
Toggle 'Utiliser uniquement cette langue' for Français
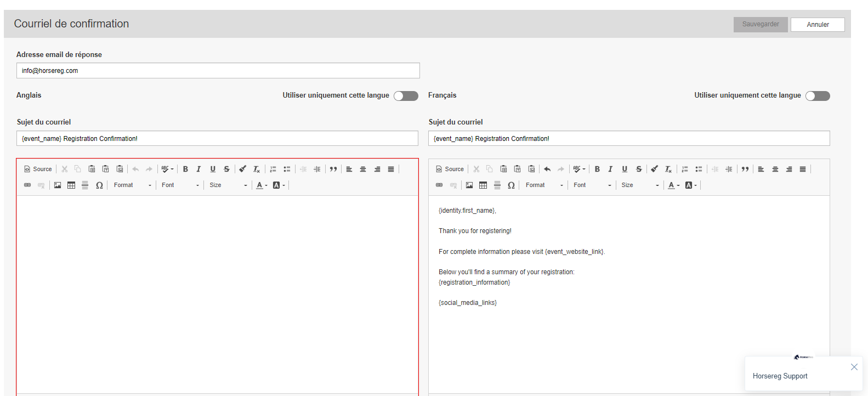click(818, 96)
